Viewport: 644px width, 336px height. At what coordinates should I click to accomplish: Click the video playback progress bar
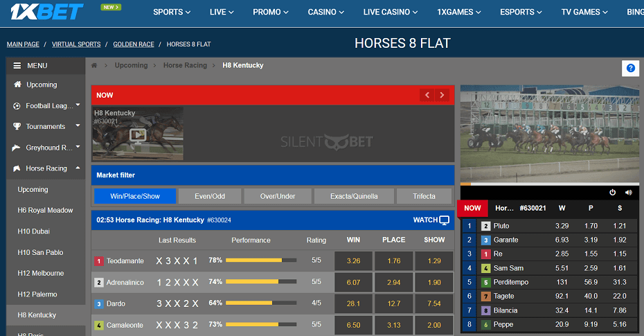click(550, 184)
